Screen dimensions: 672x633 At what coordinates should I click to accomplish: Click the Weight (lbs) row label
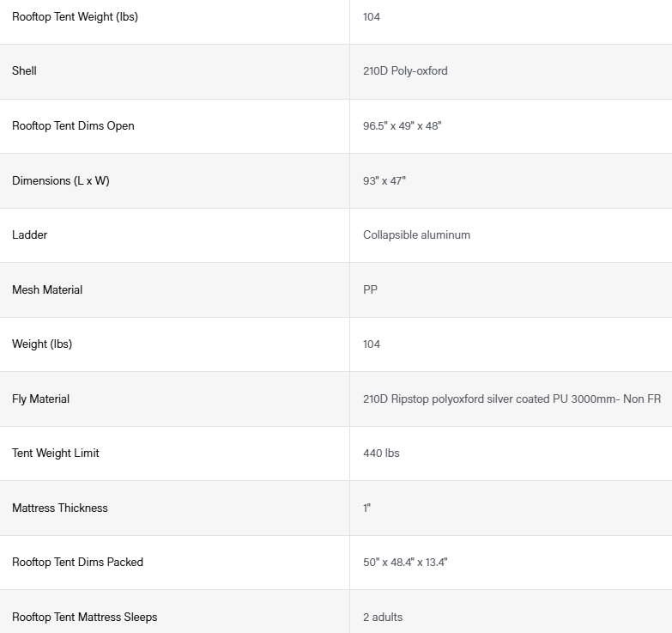(42, 344)
